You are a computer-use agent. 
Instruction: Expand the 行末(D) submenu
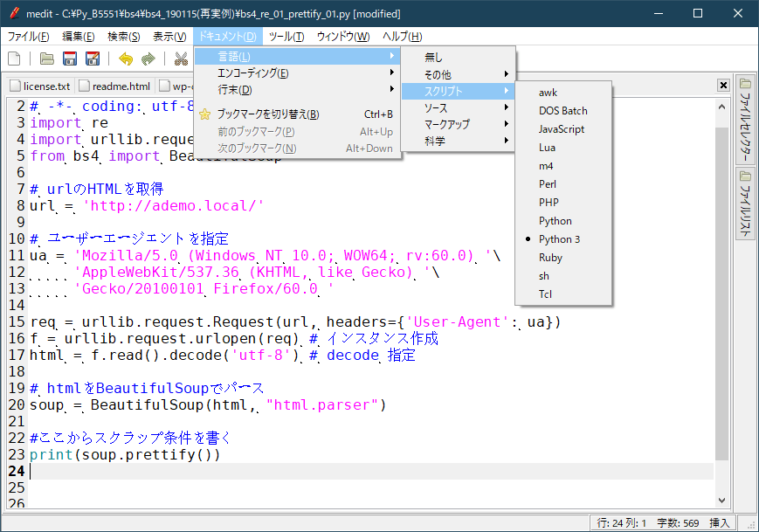point(297,90)
